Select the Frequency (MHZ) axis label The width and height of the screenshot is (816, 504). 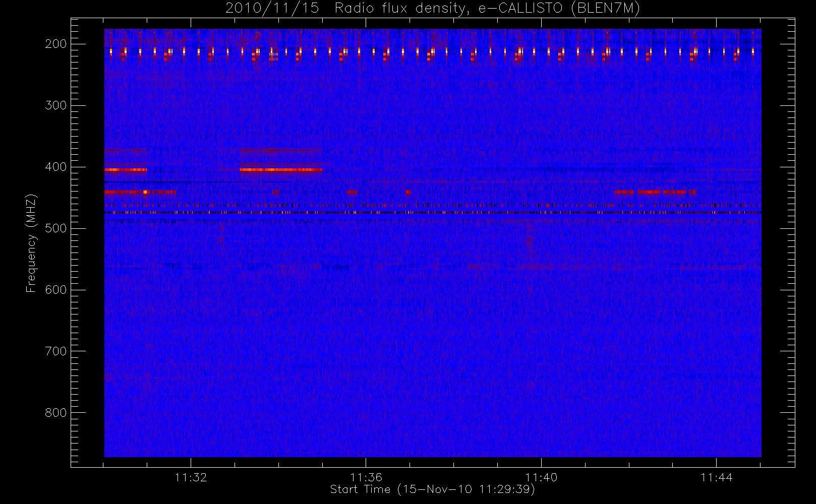point(31,243)
